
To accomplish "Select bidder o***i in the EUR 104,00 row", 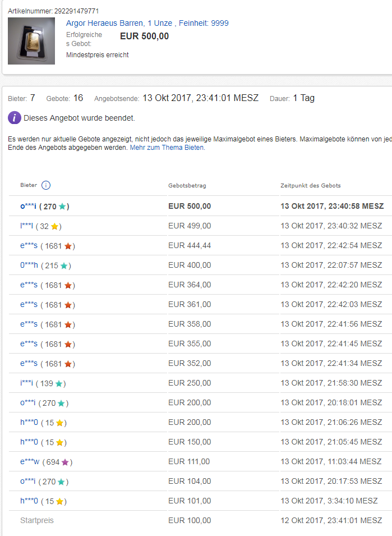I will (29, 482).
